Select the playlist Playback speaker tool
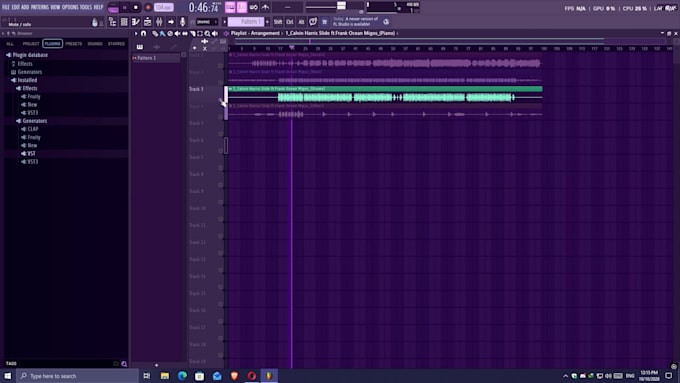 pyautogui.click(x=215, y=33)
